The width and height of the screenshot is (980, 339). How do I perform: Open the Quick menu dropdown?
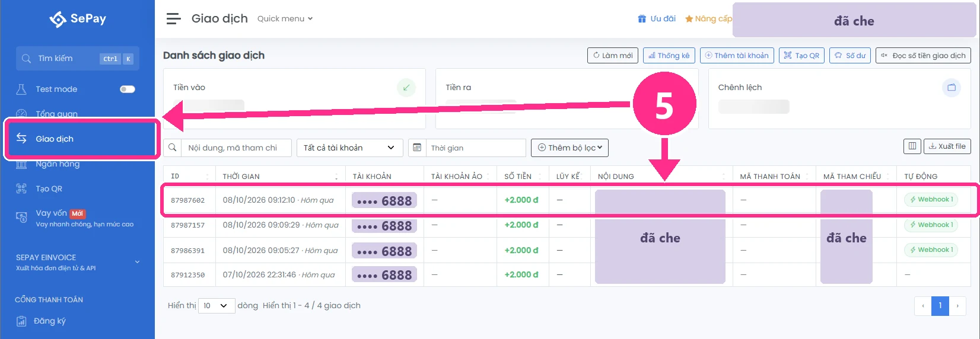pyautogui.click(x=285, y=19)
